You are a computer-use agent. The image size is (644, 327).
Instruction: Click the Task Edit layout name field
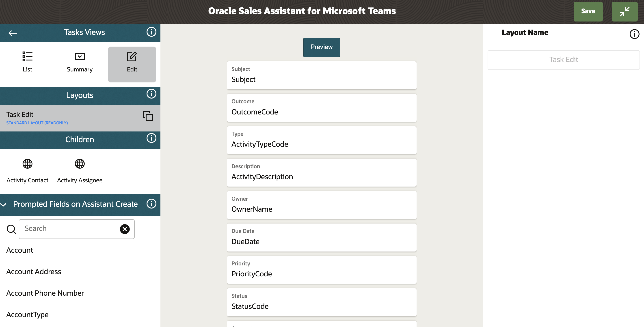point(564,60)
